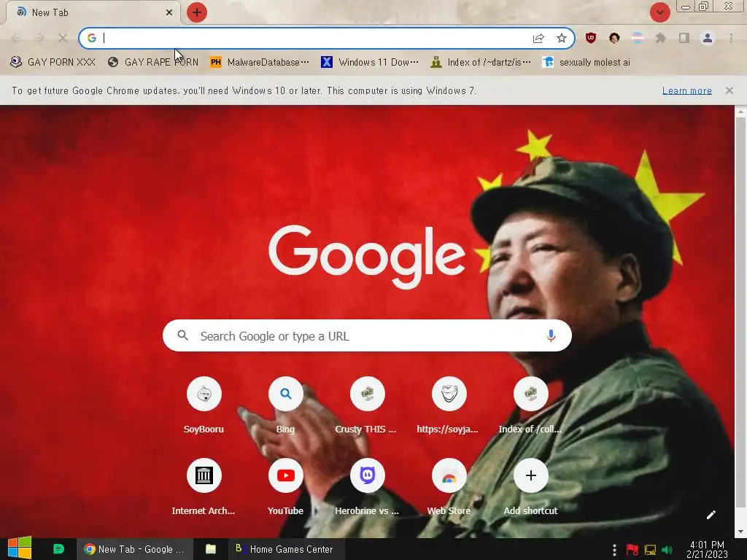
Task: Open the Windows 11 Dow… bookmark
Action: (x=370, y=63)
